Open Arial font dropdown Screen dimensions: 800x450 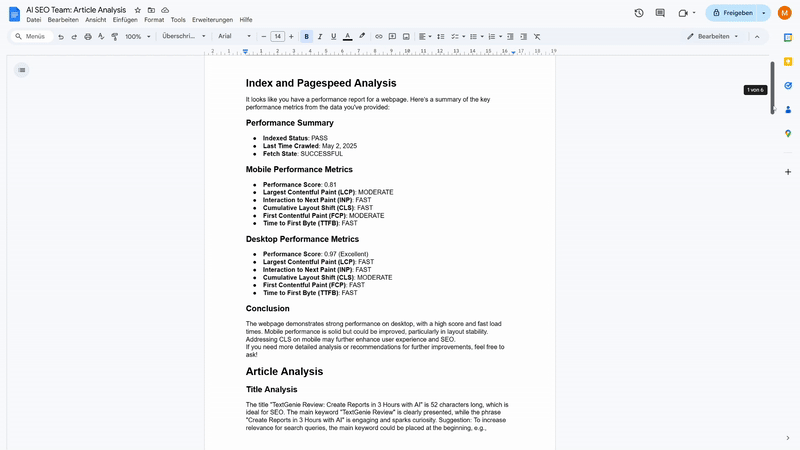[x=235, y=37]
